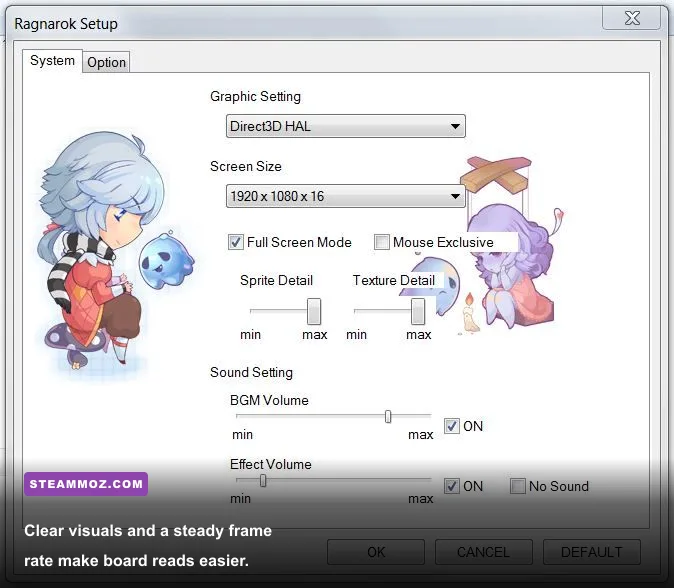
Task: Click the Ragnarok Setup window title
Action: tap(66, 24)
